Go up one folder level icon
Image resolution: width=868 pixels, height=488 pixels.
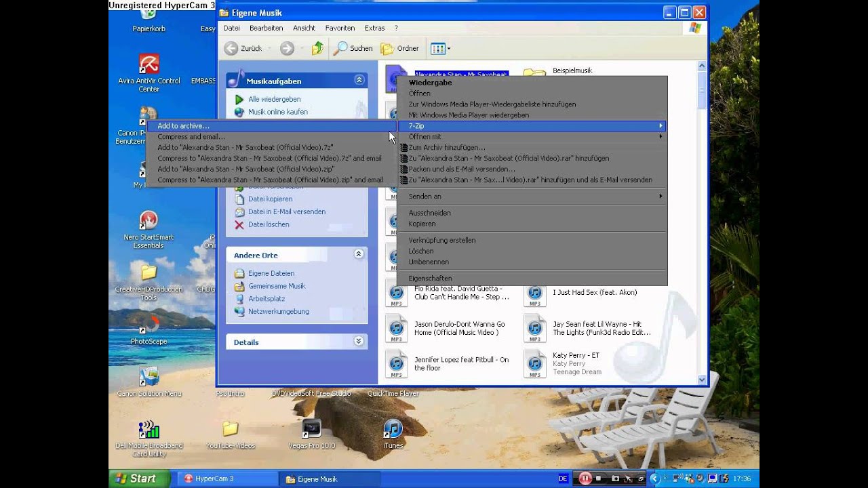[317, 48]
